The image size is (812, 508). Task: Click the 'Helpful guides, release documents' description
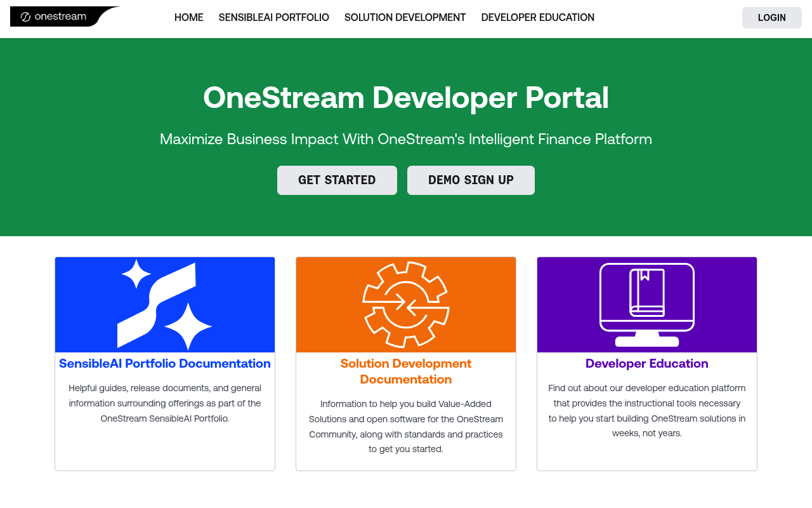coord(165,403)
